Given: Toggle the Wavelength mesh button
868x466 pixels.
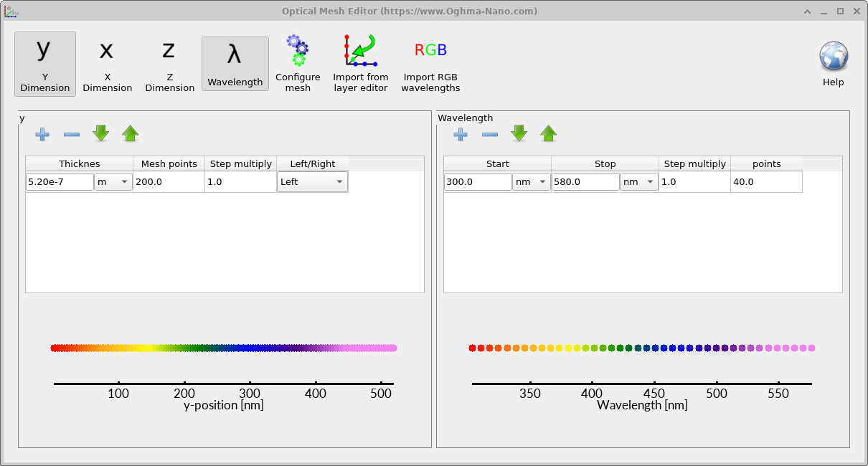Looking at the screenshot, I should click(235, 64).
